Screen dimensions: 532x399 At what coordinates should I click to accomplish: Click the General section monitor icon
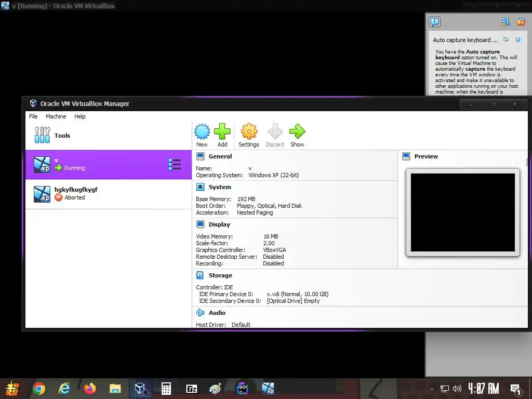point(201,156)
